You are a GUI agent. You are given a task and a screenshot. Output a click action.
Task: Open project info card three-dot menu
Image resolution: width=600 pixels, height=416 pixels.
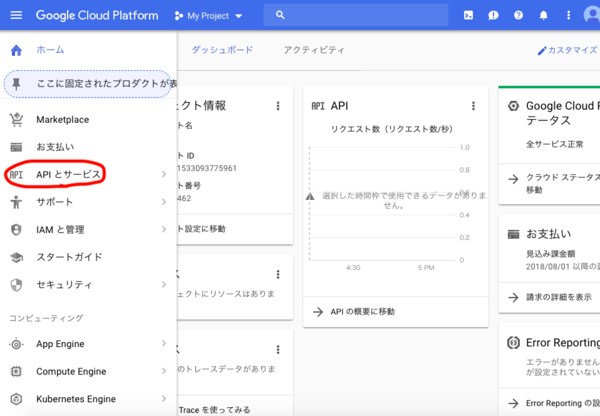coord(278,106)
